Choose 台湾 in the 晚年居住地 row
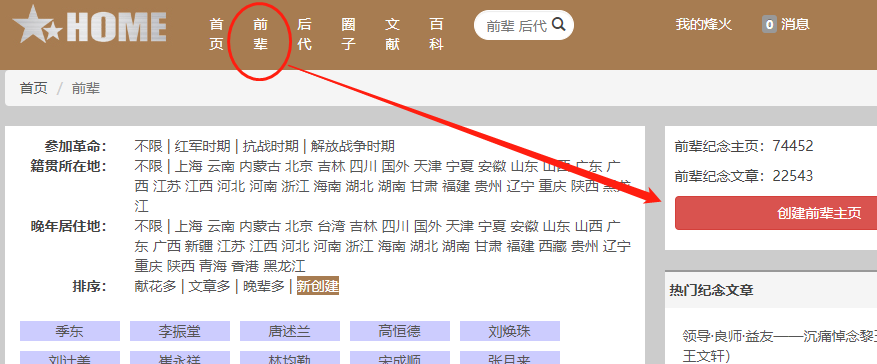Screen dimensions: 877x364 point(331,226)
